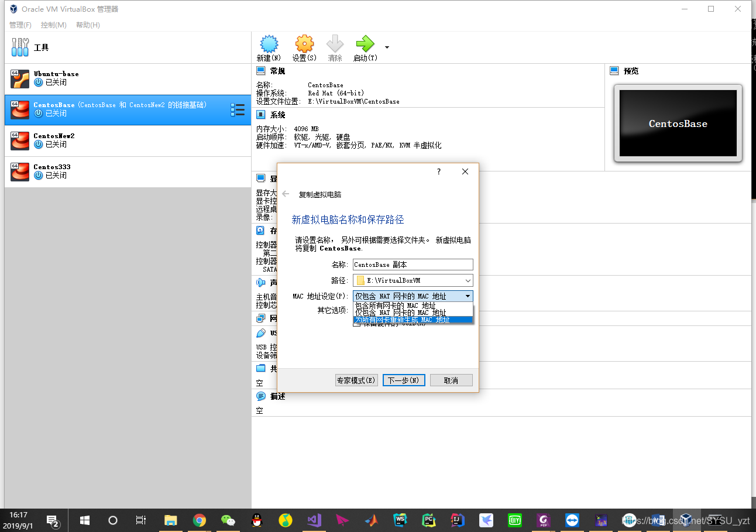756x532 pixels.
Task: Click the 4096 MB memory value
Action: 307,129
